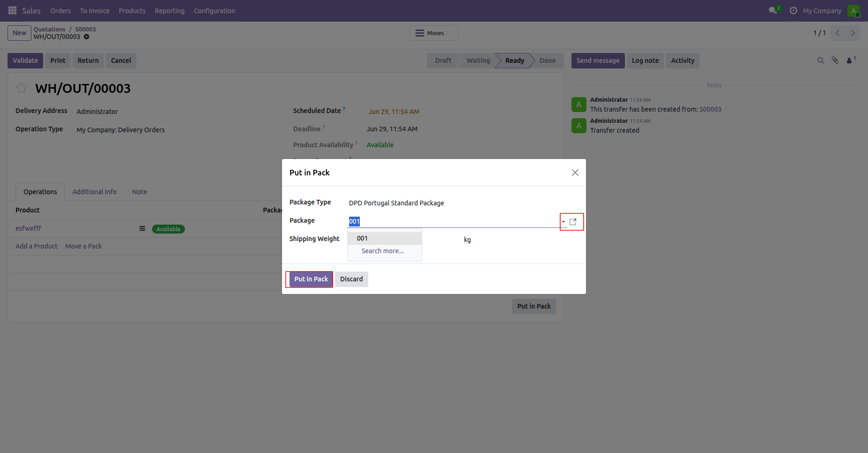Select the Waiting status stage

(x=478, y=60)
